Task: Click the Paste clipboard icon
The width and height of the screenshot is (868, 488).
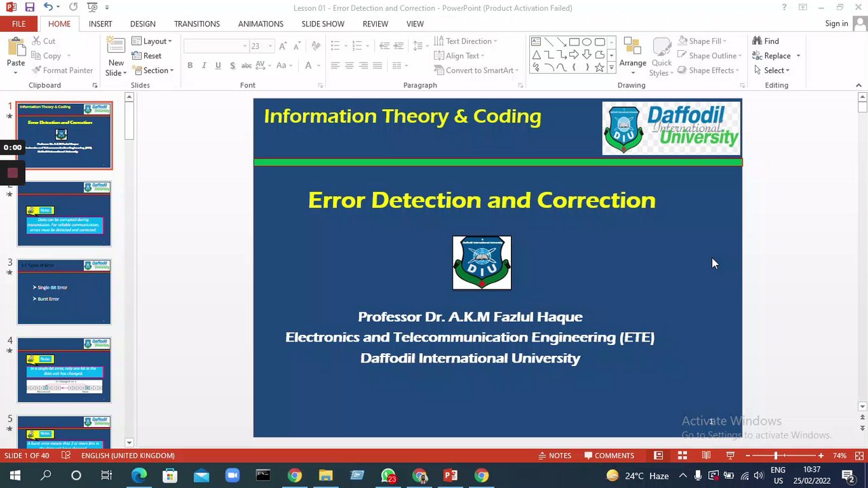Action: [x=16, y=47]
